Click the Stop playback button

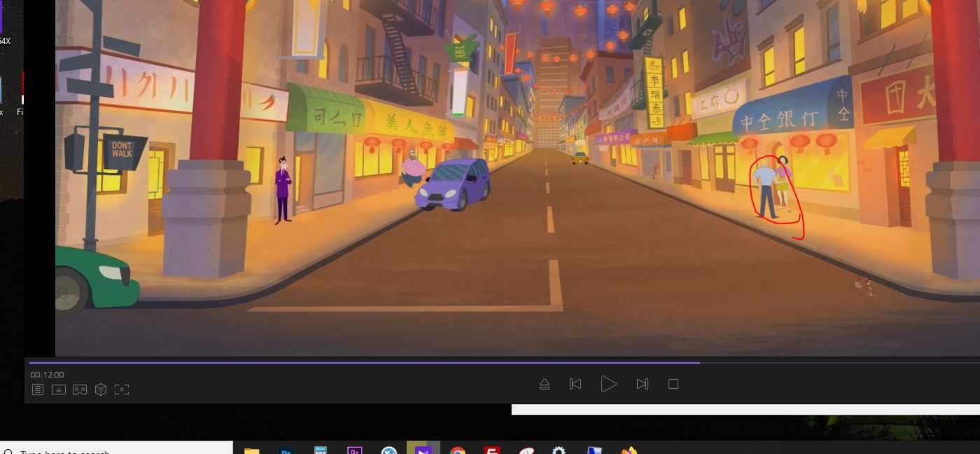tap(673, 384)
